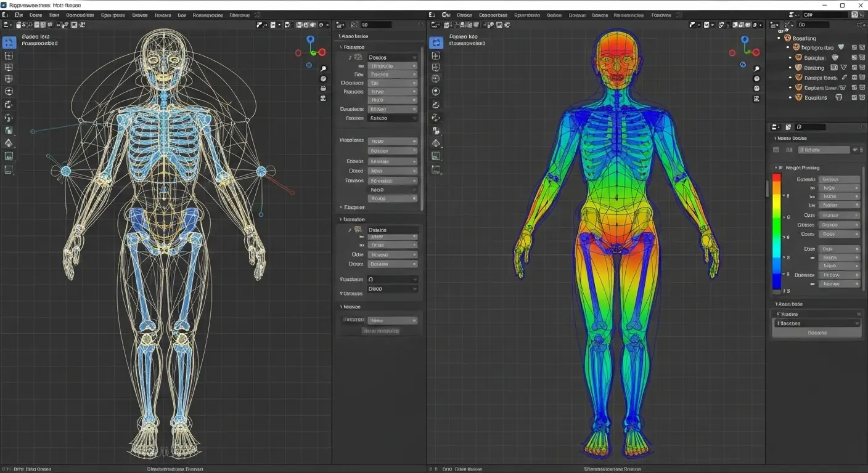Viewport: 868px width, 473px height.
Task: Select the annotate tool from the left viewport toolbar
Action: (9, 157)
